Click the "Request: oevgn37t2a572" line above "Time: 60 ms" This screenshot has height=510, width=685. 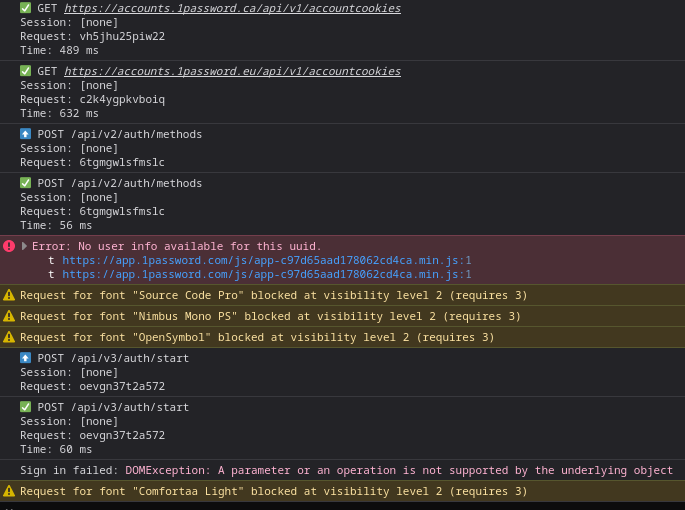[x=92, y=435]
